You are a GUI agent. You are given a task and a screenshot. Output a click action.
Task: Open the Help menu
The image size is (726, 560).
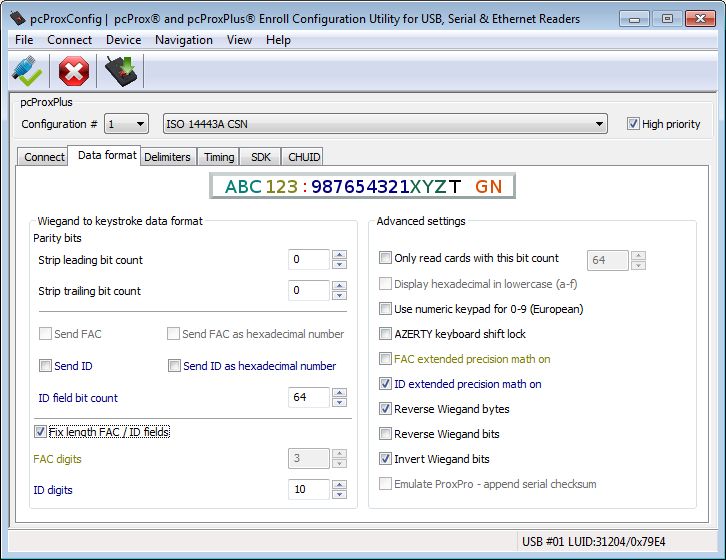click(x=278, y=40)
